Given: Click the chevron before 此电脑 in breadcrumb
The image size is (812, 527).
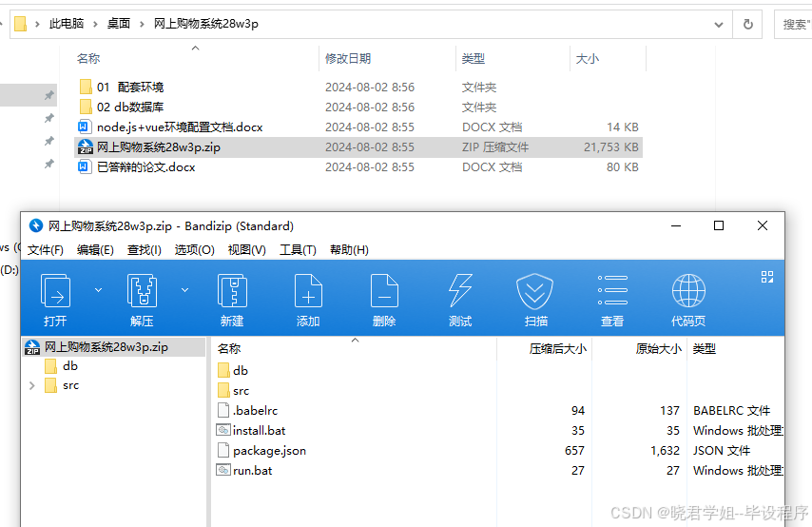Looking at the screenshot, I should [37, 24].
